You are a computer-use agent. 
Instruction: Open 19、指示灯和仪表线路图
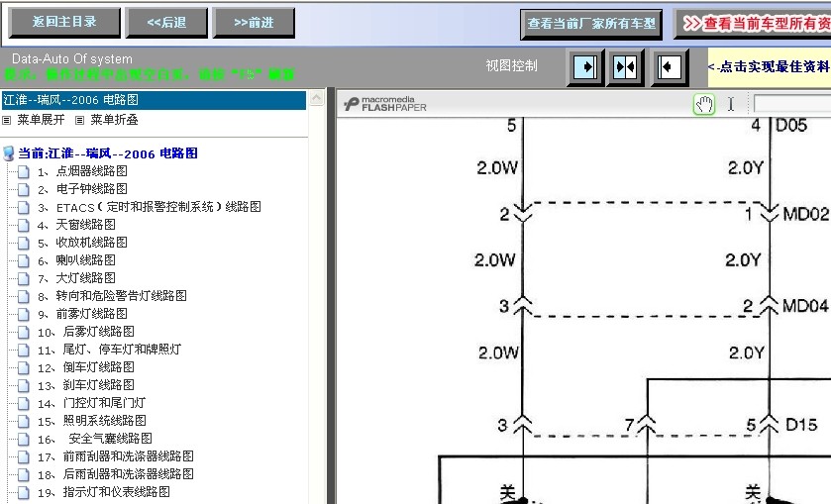pyautogui.click(x=103, y=492)
